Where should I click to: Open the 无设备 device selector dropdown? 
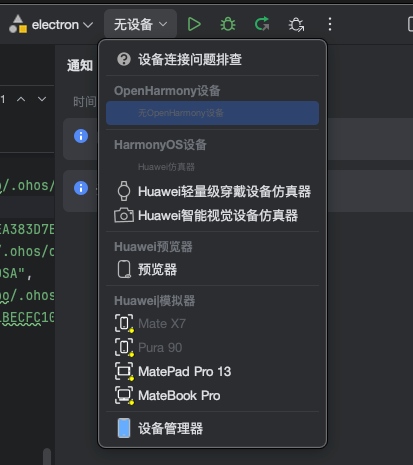pos(140,24)
